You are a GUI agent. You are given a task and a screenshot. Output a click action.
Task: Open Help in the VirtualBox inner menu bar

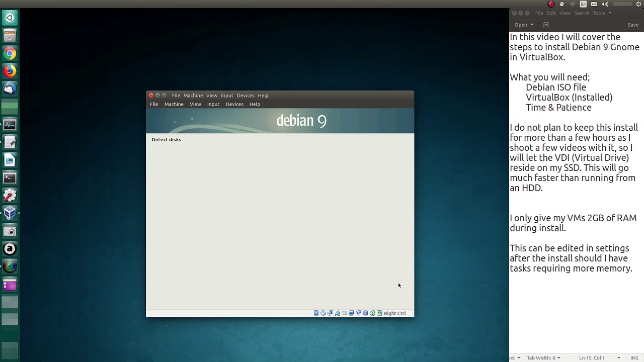pos(255,104)
